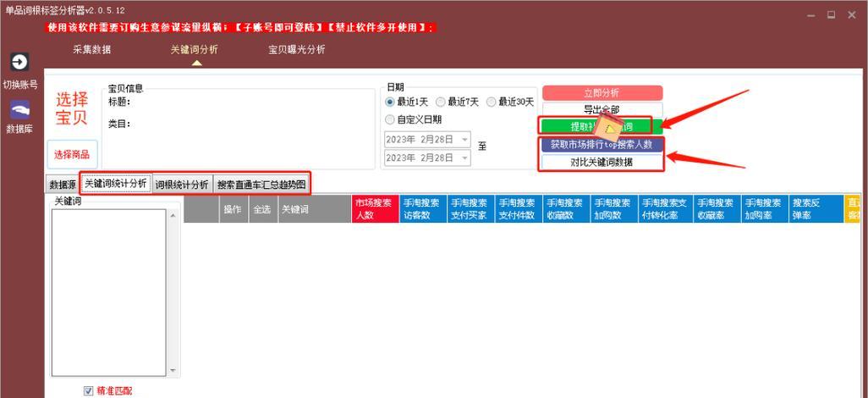This screenshot has height=398, width=868.
Task: Open 搜索直通车汇总趋势图 tab
Action: pyautogui.click(x=261, y=185)
